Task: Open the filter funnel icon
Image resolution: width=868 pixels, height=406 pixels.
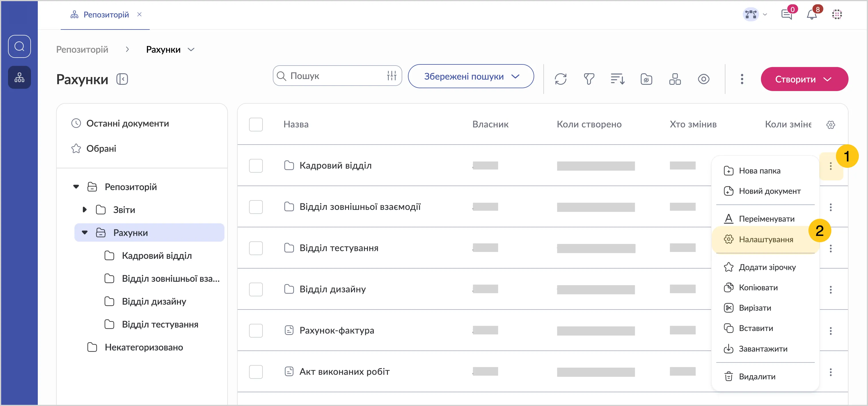Action: [589, 79]
